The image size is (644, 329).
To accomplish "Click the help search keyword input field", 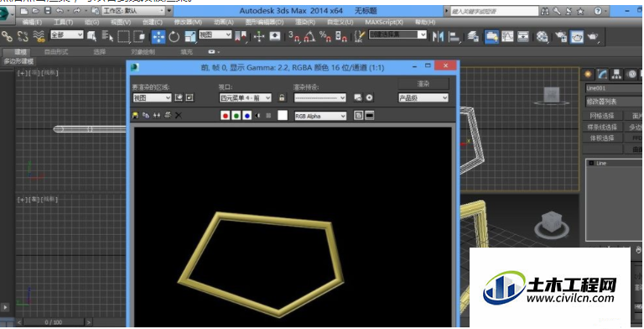I will (x=495, y=12).
